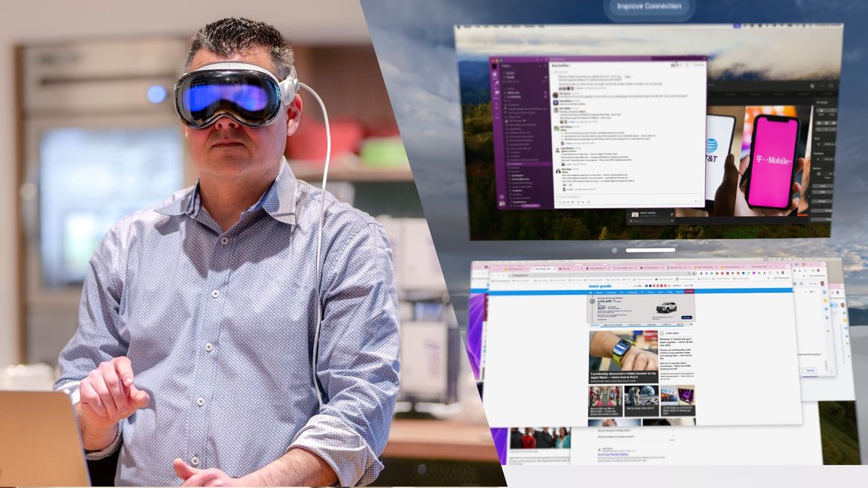The height and width of the screenshot is (488, 868).
Task: Click the close dot beside the window bar
Action: (x=614, y=250)
